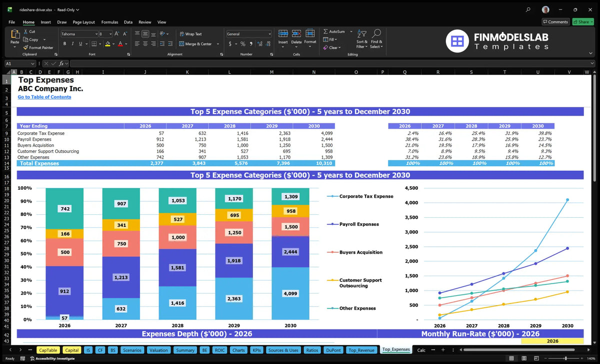The width and height of the screenshot is (600, 364).
Task: Toggle Middle Align for cells
Action: (145, 34)
